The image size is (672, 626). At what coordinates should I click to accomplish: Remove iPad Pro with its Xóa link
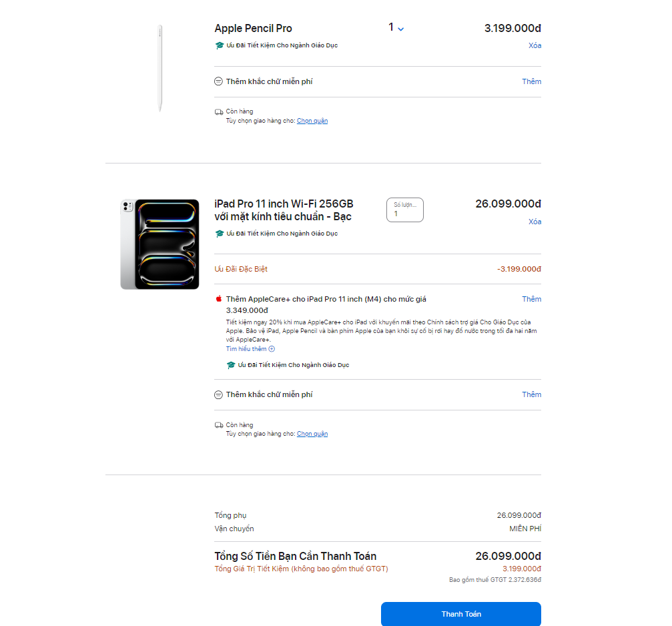535,222
